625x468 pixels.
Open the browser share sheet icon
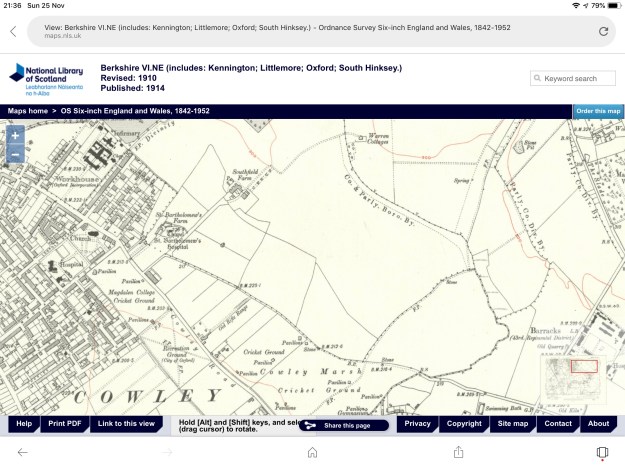(x=458, y=452)
